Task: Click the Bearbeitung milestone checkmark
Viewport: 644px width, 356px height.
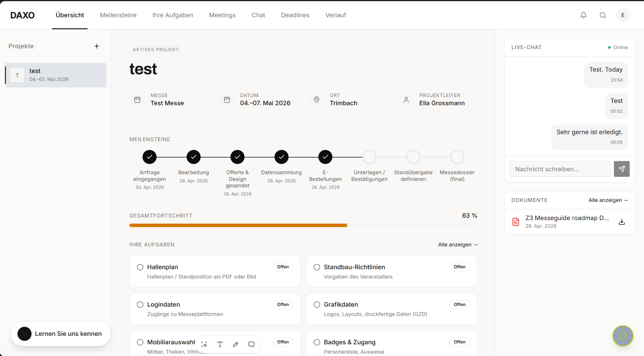Action: click(194, 157)
